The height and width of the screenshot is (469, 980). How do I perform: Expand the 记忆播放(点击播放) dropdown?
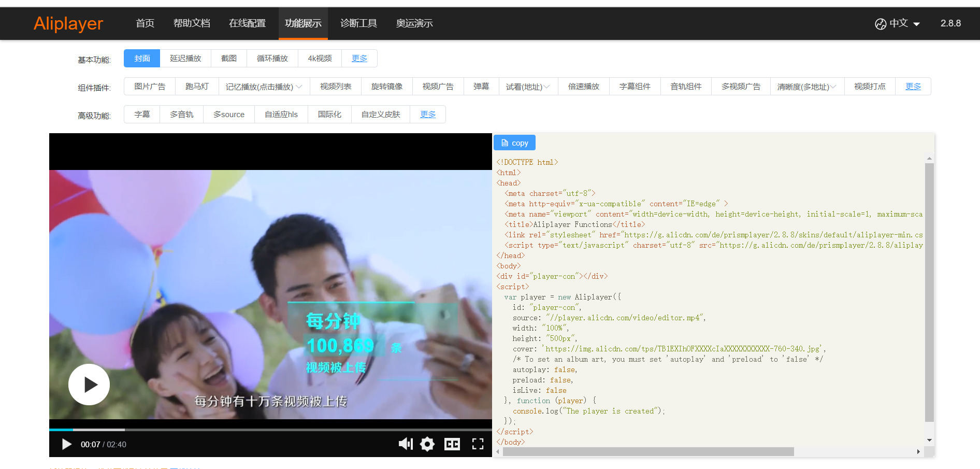[264, 87]
